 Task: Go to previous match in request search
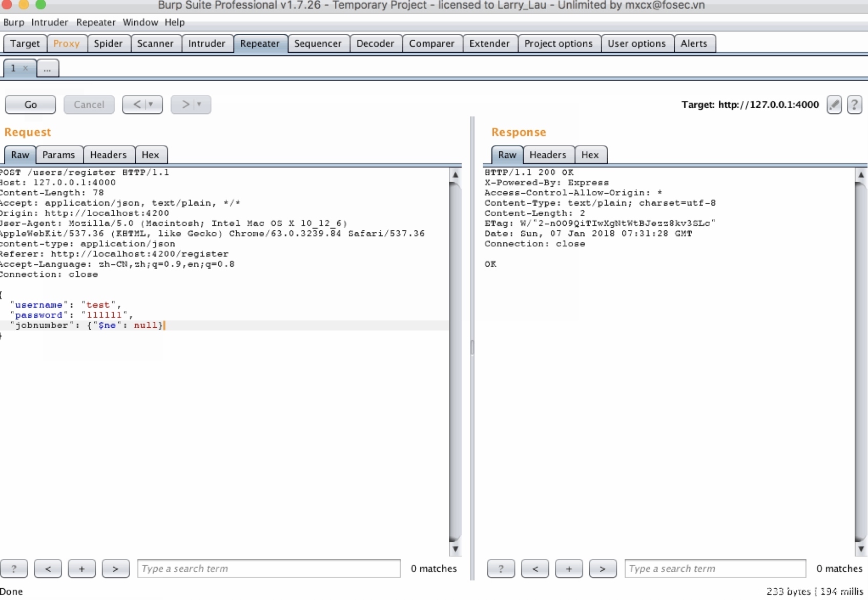pyautogui.click(x=48, y=568)
